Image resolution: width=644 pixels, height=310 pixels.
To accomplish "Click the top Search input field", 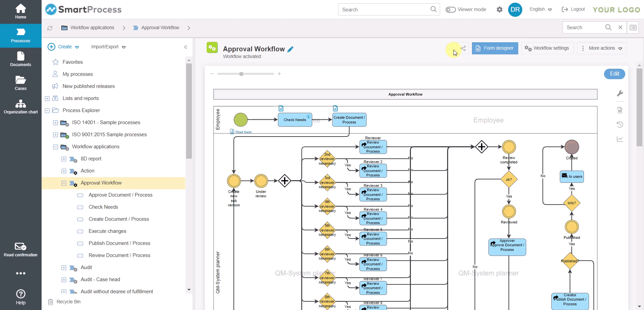I will (384, 10).
